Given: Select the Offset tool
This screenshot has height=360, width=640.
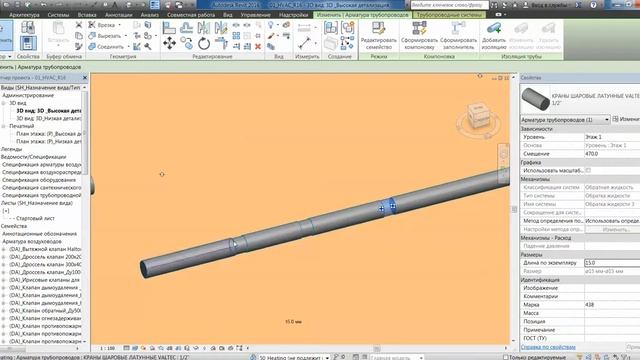Looking at the screenshot, I should click(x=187, y=27).
